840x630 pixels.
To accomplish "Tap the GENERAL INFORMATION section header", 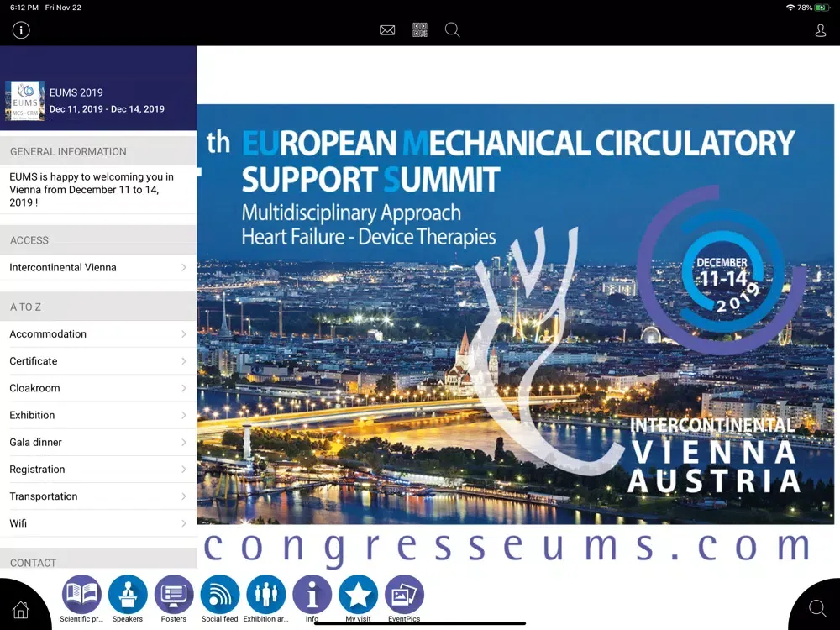I will point(98,151).
